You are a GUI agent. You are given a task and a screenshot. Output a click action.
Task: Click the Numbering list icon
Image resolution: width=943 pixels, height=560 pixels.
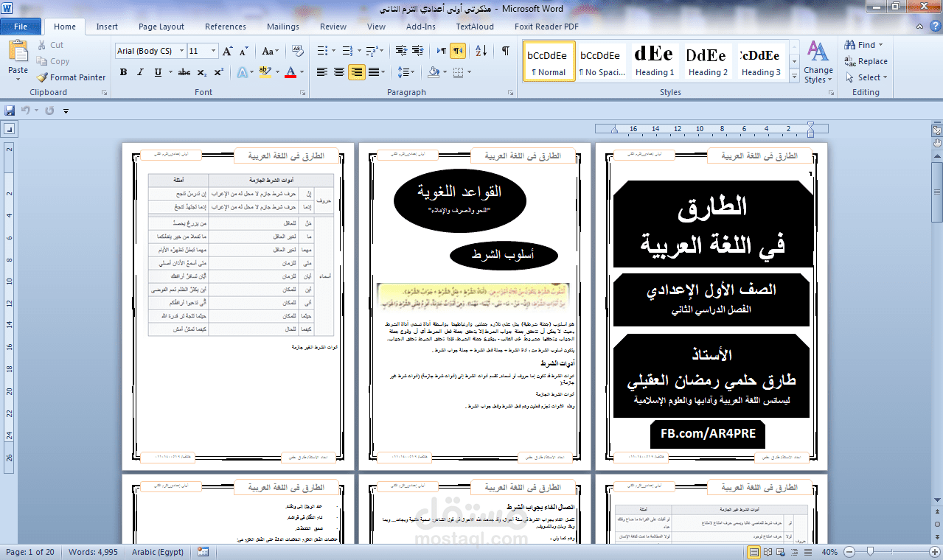coord(347,51)
